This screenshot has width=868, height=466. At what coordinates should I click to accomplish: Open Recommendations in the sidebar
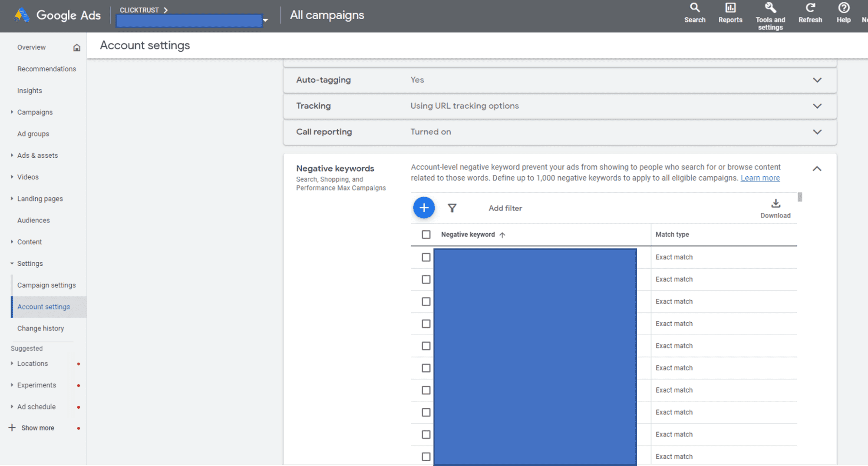point(46,69)
